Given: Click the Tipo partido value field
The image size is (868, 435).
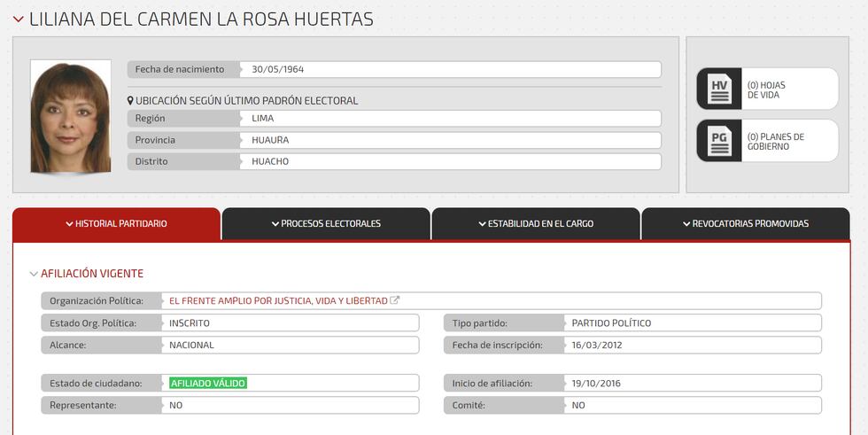Looking at the screenshot, I should 693,322.
